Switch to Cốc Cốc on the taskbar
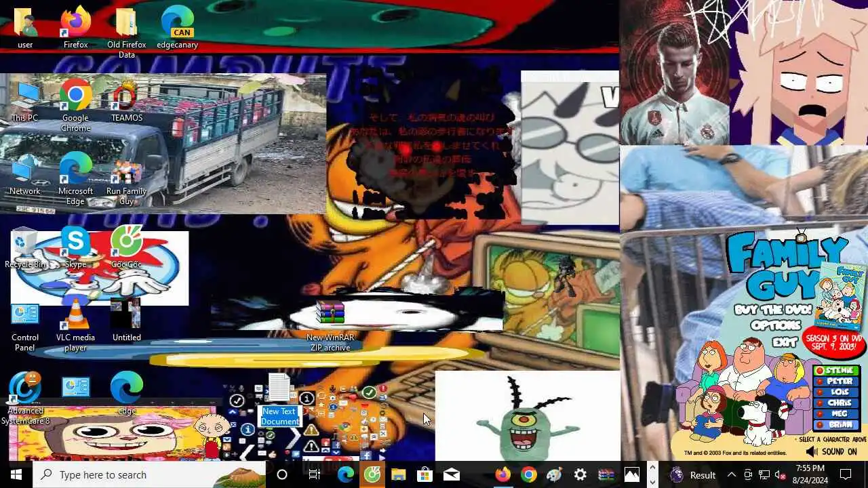Screen dimensions: 868x488 (372, 474)
